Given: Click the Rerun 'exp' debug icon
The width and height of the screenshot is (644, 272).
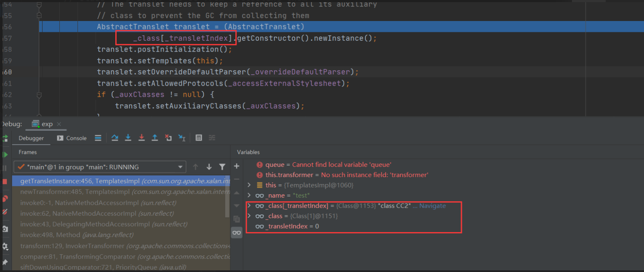Looking at the screenshot, I should click(5, 138).
